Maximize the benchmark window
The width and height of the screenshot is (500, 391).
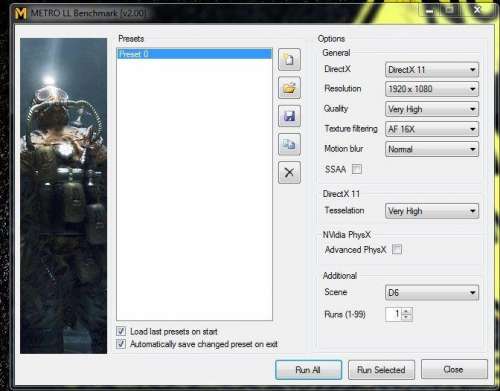click(449, 11)
